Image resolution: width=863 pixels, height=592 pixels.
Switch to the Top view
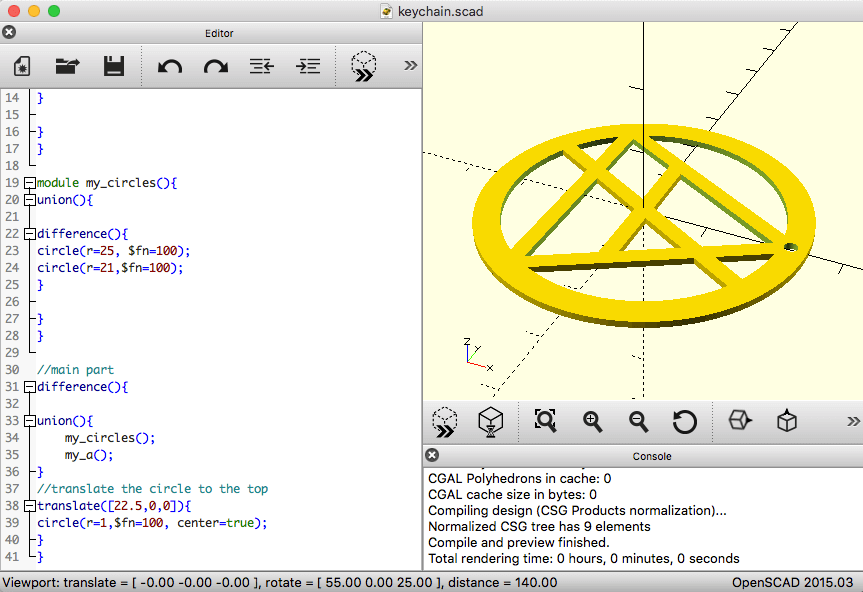tap(787, 422)
